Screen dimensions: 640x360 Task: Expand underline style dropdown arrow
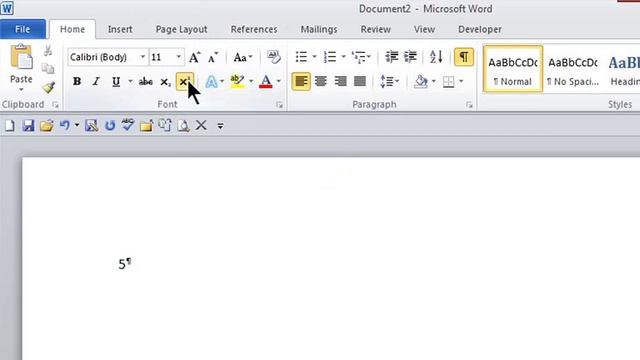pyautogui.click(x=130, y=82)
